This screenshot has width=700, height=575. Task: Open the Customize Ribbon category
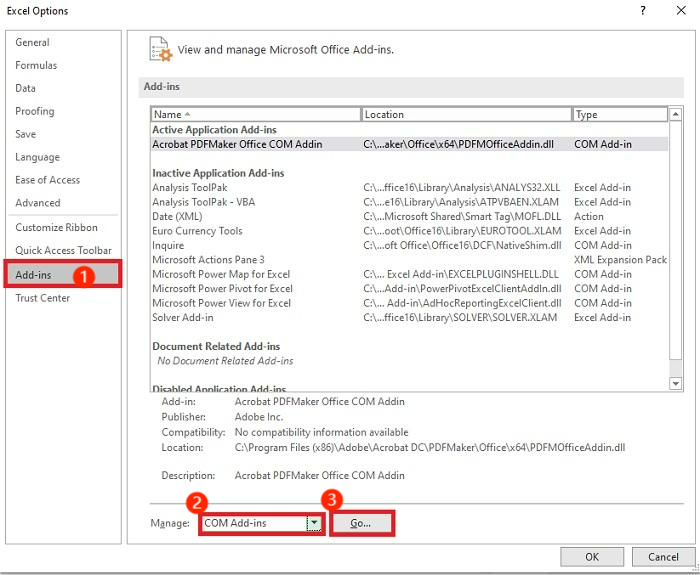point(56,227)
